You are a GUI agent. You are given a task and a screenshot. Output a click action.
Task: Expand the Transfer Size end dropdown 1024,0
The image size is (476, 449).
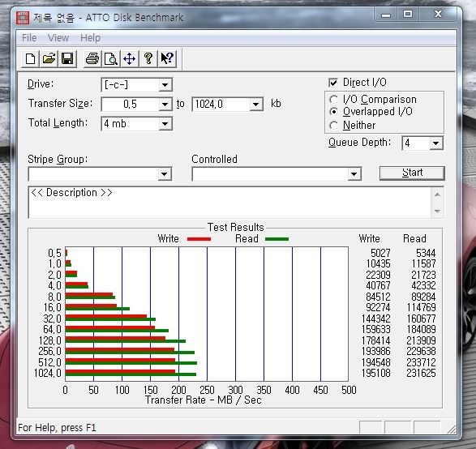point(256,105)
